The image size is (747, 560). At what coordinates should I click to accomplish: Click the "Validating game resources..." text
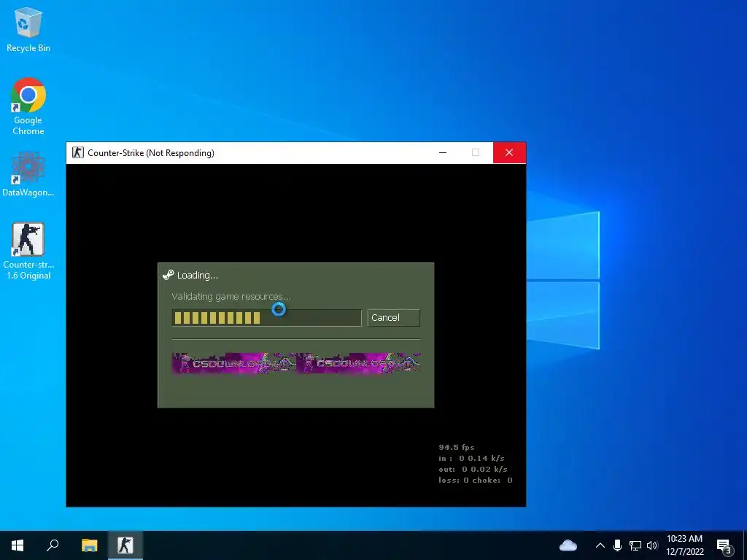tap(231, 296)
